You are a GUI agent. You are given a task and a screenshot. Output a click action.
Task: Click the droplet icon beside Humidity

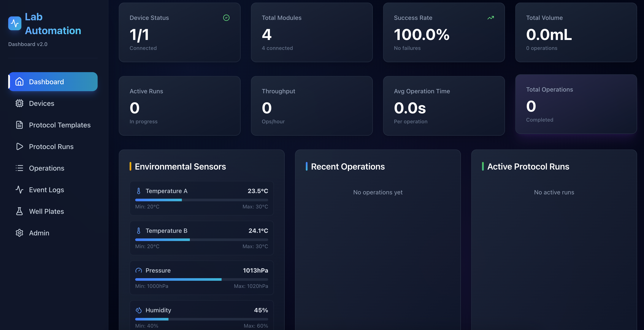139,310
